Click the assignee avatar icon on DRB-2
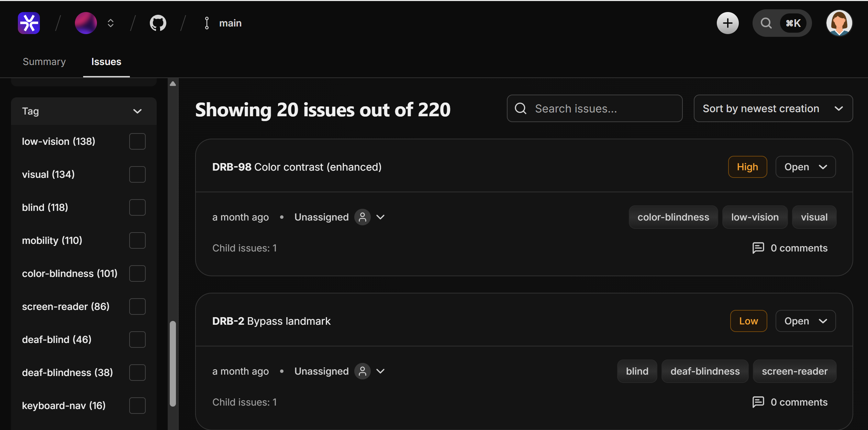Viewport: 868px width, 430px height. pyautogui.click(x=362, y=371)
